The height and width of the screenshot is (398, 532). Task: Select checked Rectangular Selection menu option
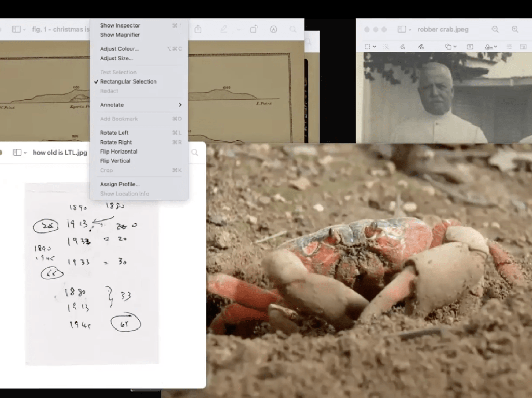click(128, 81)
